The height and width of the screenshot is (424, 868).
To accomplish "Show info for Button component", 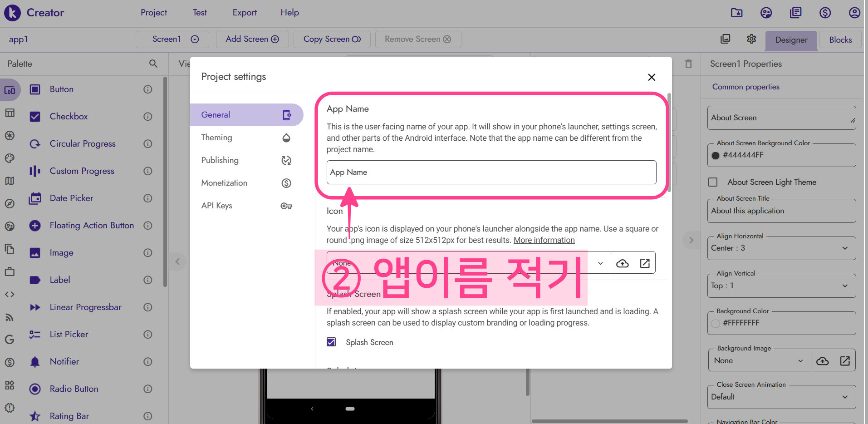I will click(148, 89).
